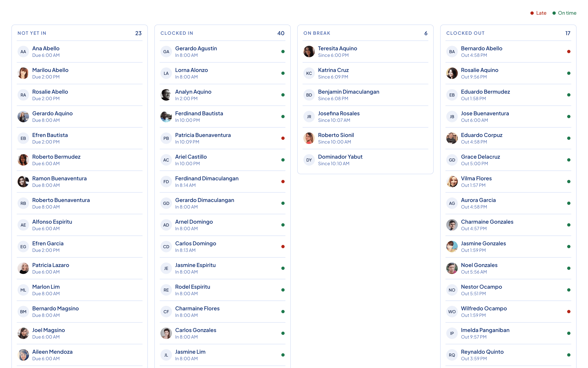Click the BA avatar for Bernardo Abello
This screenshot has height=368, width=588.
[x=452, y=52]
